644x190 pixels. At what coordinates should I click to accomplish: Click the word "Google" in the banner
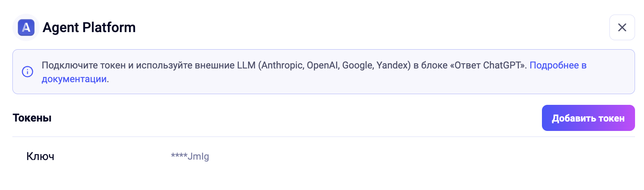point(360,65)
